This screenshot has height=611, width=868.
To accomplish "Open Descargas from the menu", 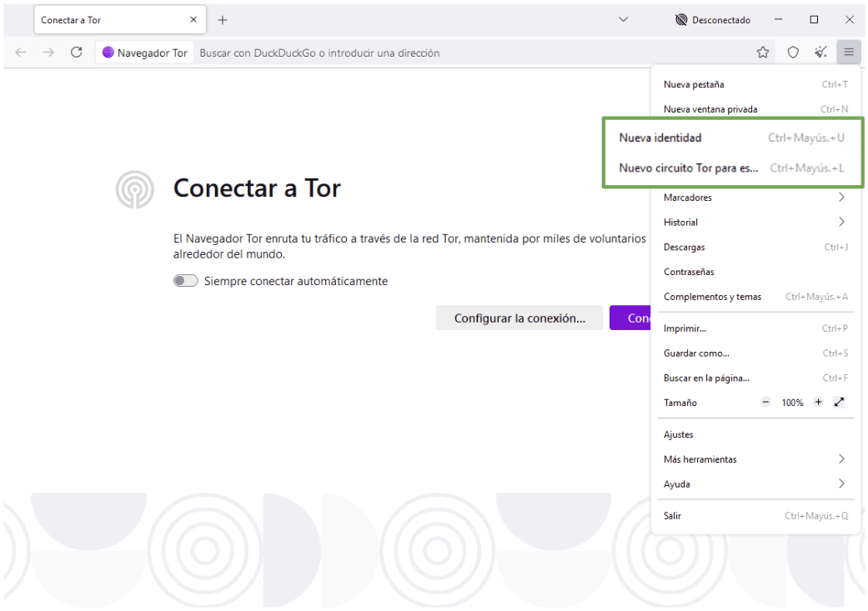I will pos(684,247).
